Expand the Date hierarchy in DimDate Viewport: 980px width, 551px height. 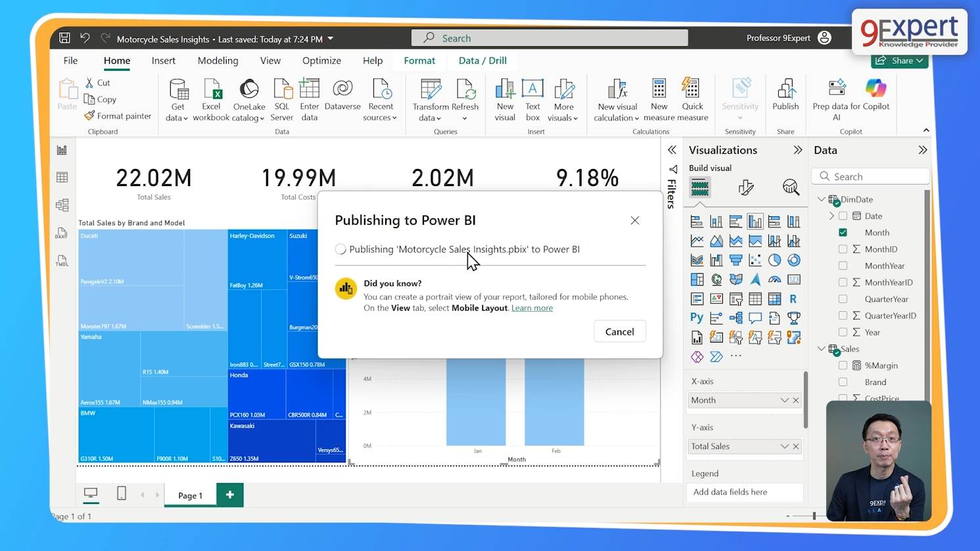click(832, 216)
